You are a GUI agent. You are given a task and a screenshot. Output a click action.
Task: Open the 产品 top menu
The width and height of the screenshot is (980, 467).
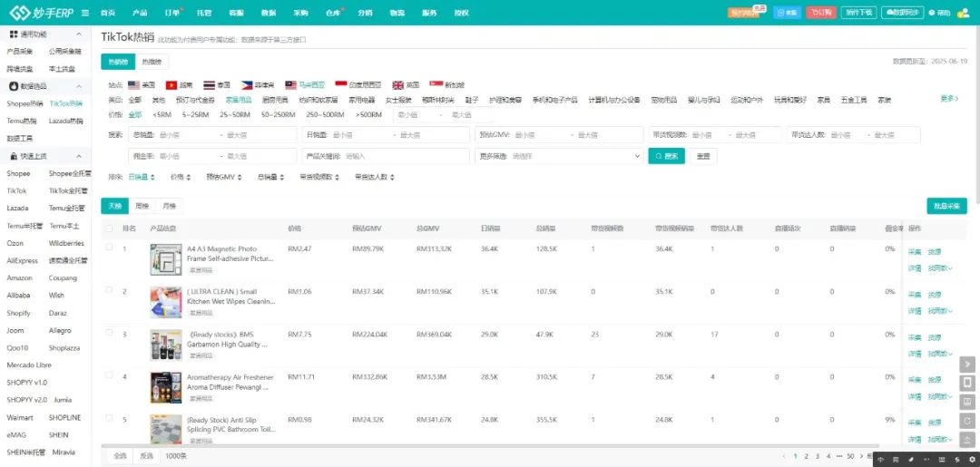pos(140,13)
